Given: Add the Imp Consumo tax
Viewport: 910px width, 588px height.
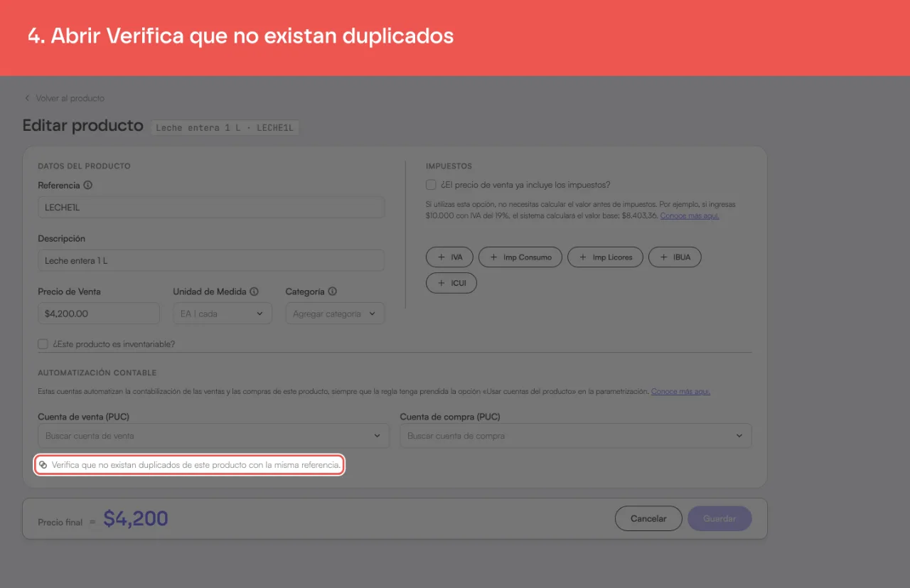Looking at the screenshot, I should click(x=520, y=257).
